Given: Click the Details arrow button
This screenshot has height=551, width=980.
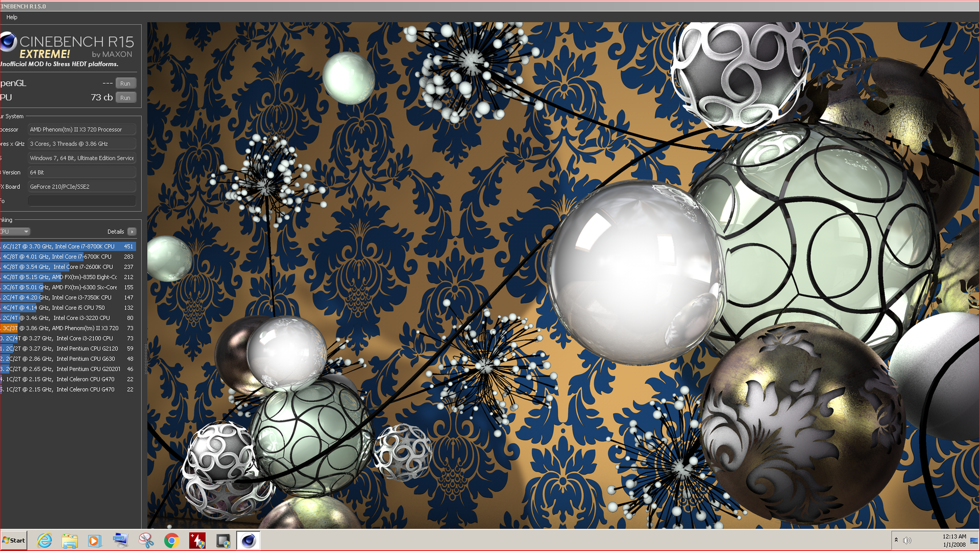Looking at the screenshot, I should [132, 232].
